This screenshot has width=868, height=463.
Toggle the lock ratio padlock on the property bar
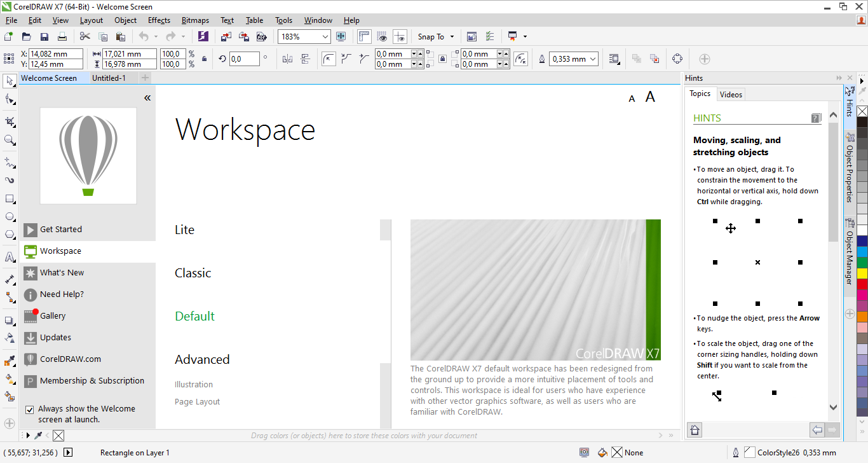(203, 59)
